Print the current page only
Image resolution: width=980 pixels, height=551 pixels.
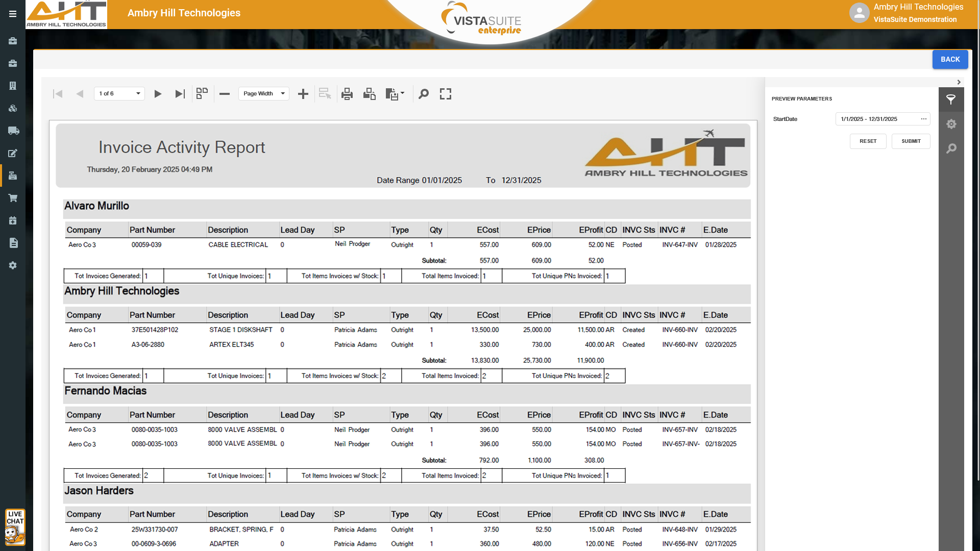click(x=370, y=94)
